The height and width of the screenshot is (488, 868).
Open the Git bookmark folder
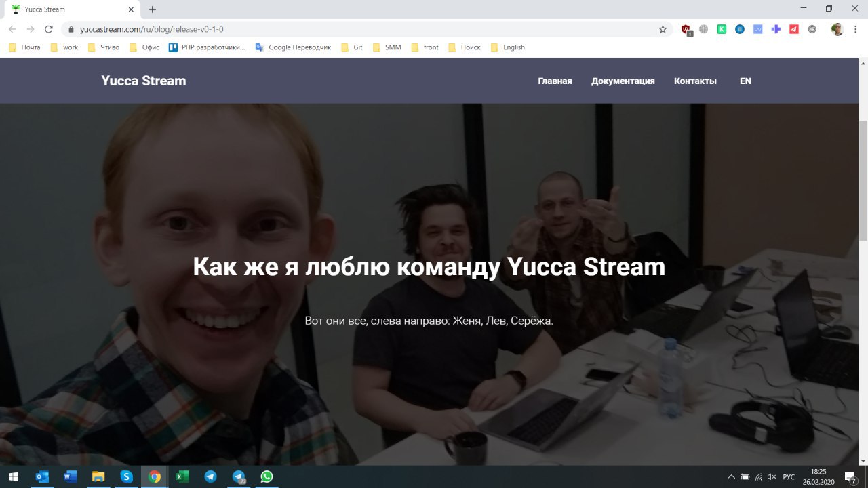pyautogui.click(x=352, y=47)
